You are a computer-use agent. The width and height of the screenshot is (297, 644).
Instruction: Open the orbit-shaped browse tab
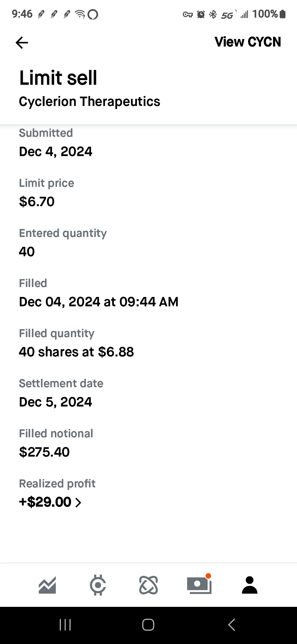coord(148,585)
